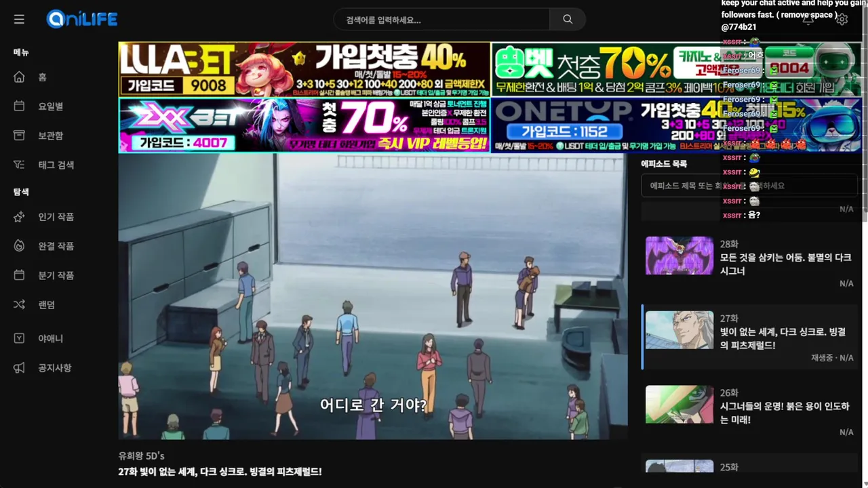Viewport: 868px width, 488px height.
Task: Open 랜덤 link
Action: click(46, 304)
